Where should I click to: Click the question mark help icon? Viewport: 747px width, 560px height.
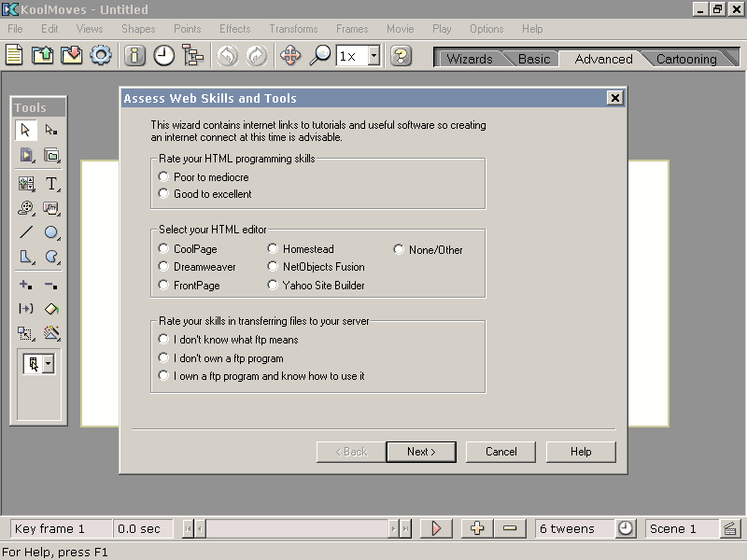pos(402,56)
